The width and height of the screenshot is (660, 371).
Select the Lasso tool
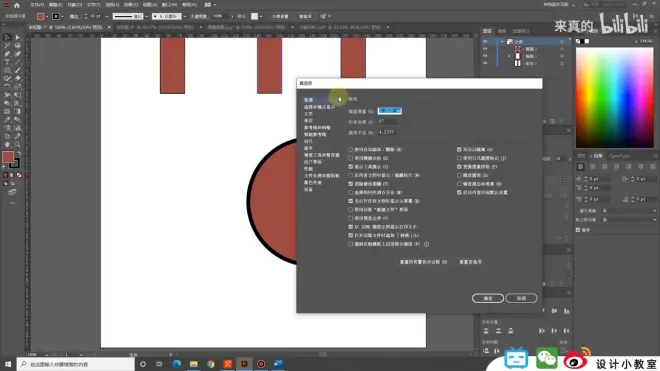[17, 45]
